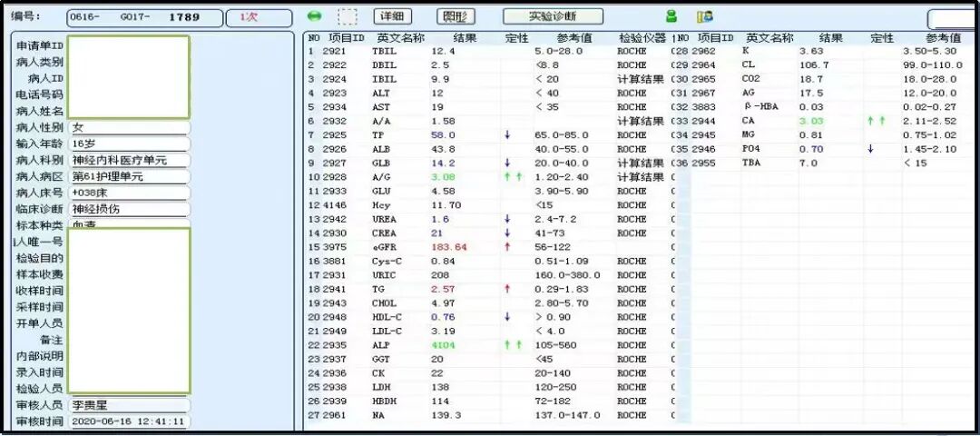Viewport: 980px width, 436px height.
Task: Click the left table's 英文名称 column header
Action: (401, 38)
